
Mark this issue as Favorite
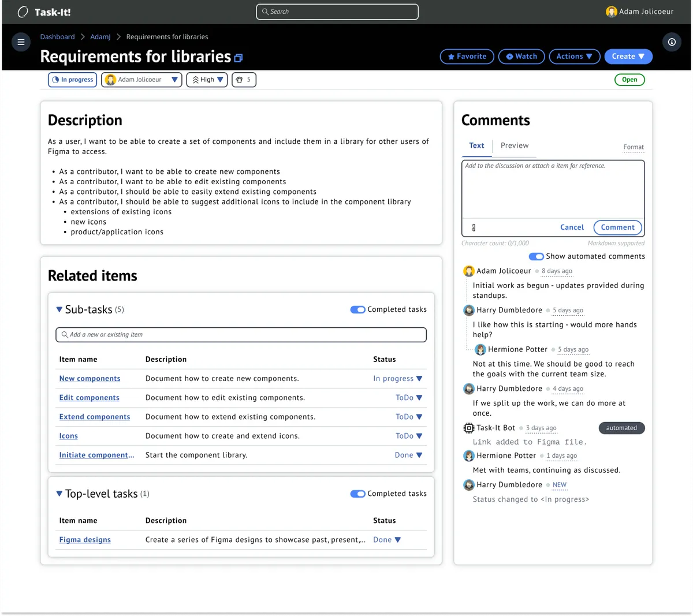coord(467,57)
